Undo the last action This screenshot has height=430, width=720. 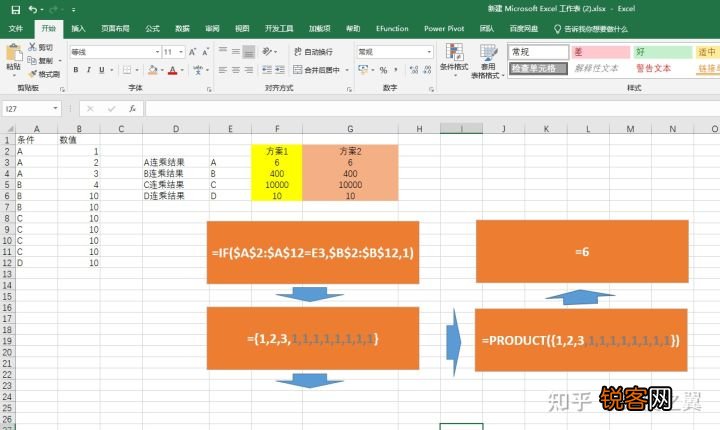click(33, 10)
